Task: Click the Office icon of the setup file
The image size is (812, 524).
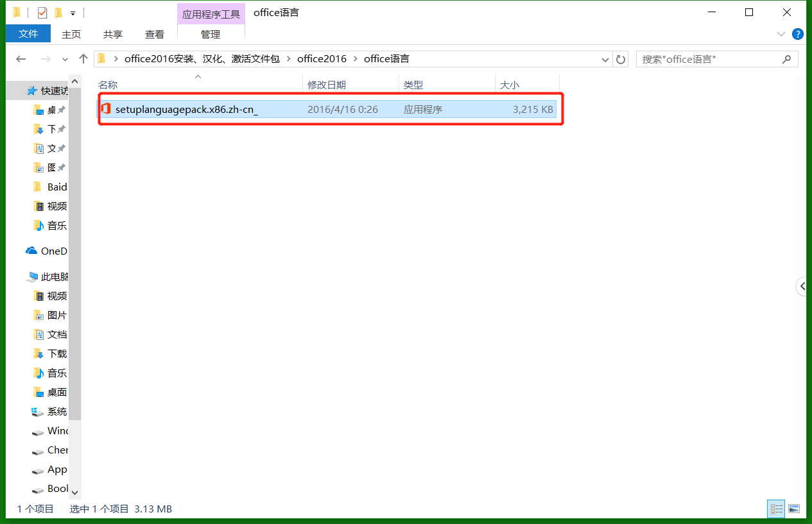Action: (106, 109)
